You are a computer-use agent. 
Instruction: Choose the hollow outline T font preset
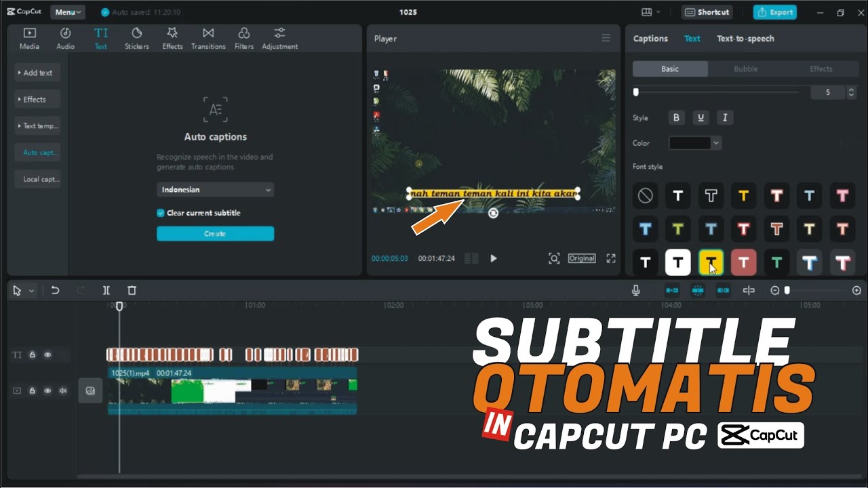coord(711,196)
